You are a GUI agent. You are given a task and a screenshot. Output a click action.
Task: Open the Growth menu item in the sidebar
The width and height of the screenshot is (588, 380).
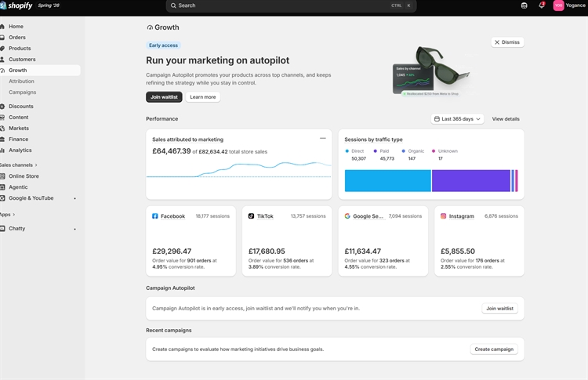point(40,70)
